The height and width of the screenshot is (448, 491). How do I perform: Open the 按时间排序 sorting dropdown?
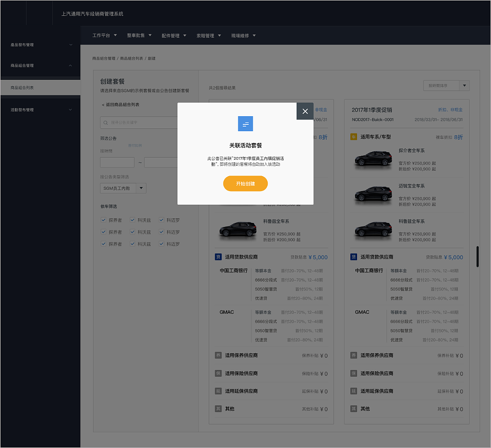(446, 85)
